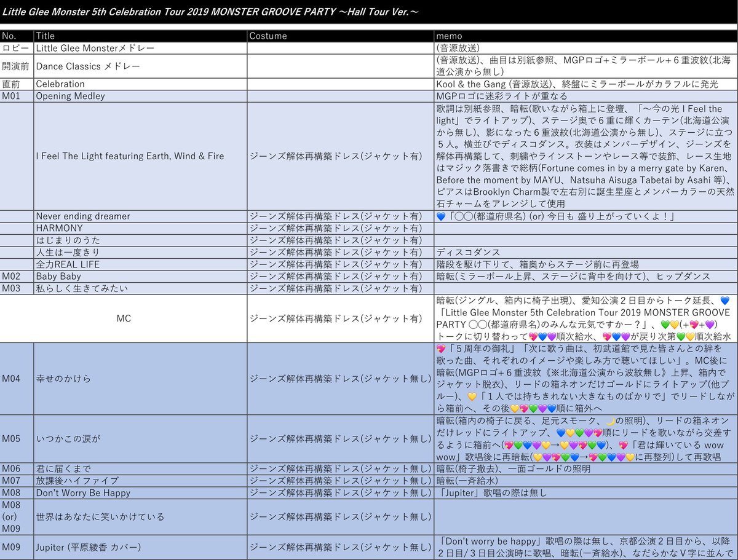Click the Baby Baby memo mentioning ヒップダンス
Image resolution: width=738 pixels, height=560 pixels.
(585, 277)
